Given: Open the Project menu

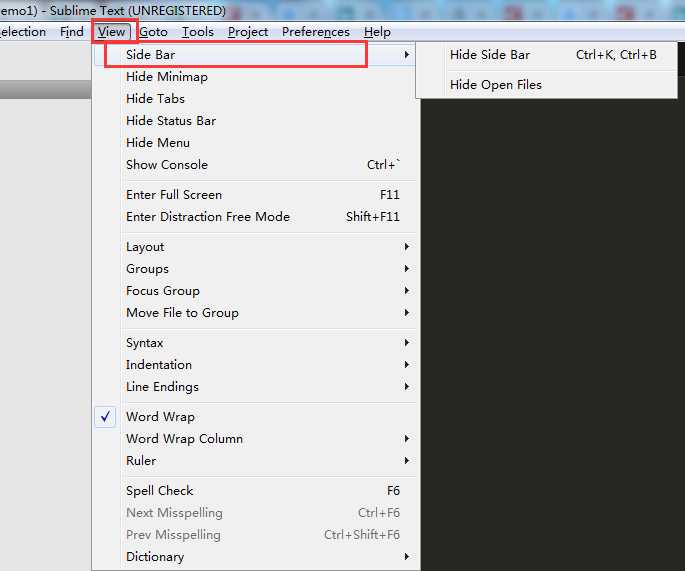Looking at the screenshot, I should point(248,32).
